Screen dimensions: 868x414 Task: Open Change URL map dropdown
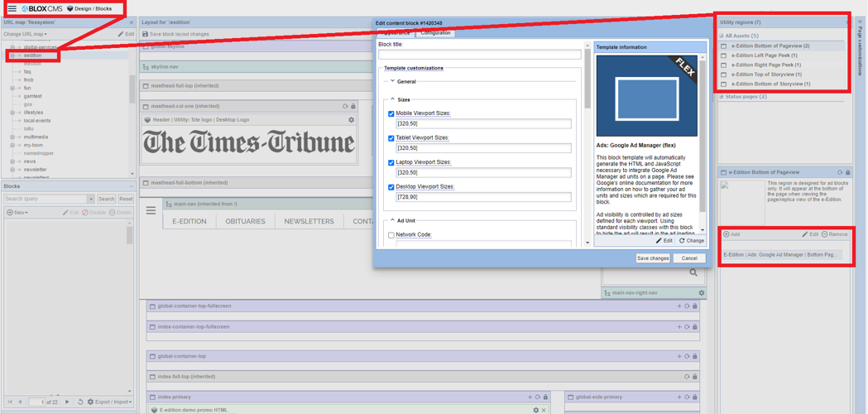click(x=25, y=34)
